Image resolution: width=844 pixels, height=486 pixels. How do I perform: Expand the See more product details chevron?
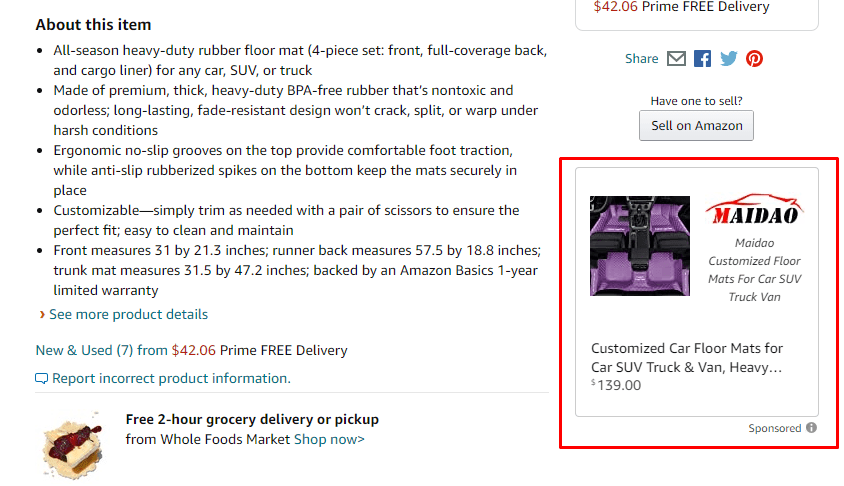pos(42,314)
